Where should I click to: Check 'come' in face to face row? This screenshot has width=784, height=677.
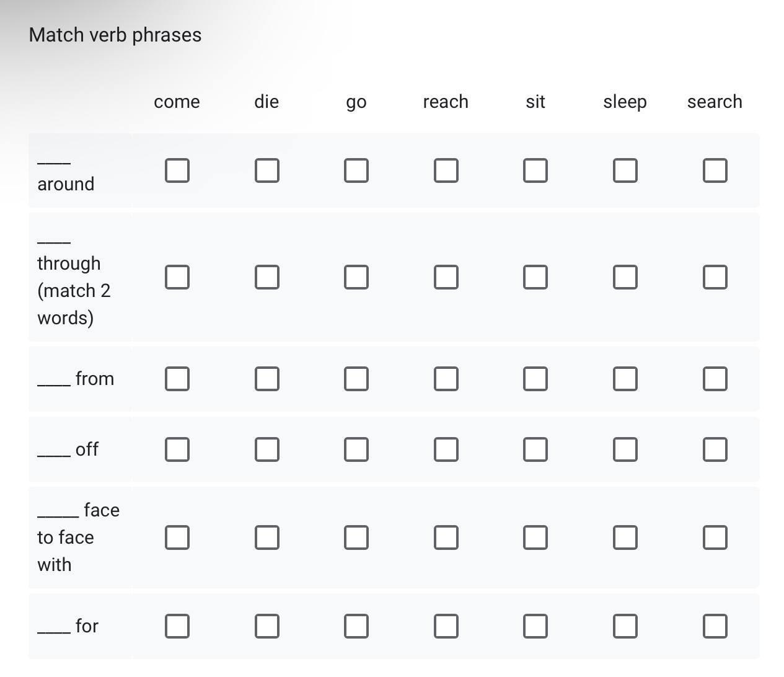177,538
